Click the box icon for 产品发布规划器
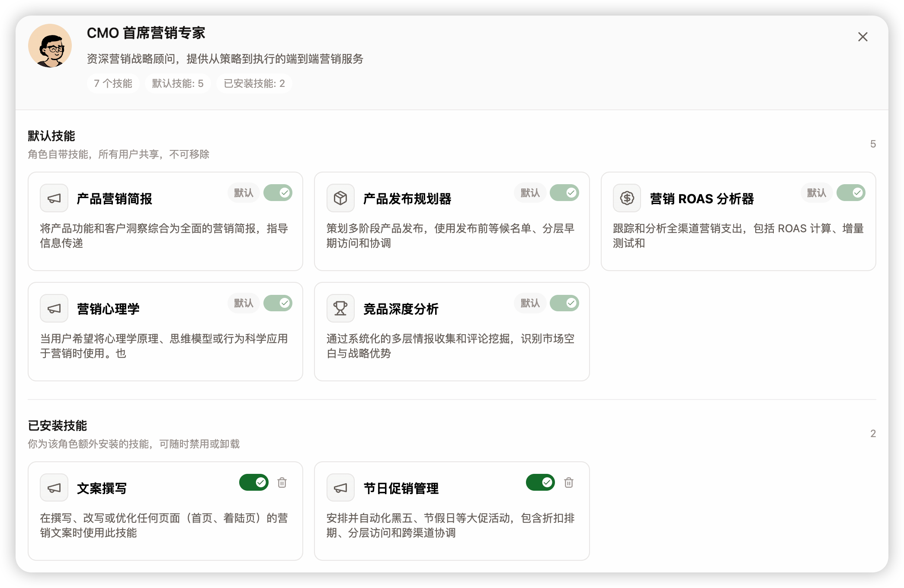Viewport: 904px width, 588px height. click(340, 198)
